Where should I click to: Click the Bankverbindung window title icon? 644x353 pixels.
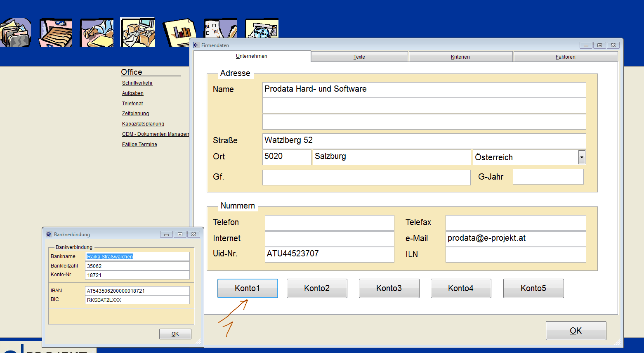coord(49,234)
